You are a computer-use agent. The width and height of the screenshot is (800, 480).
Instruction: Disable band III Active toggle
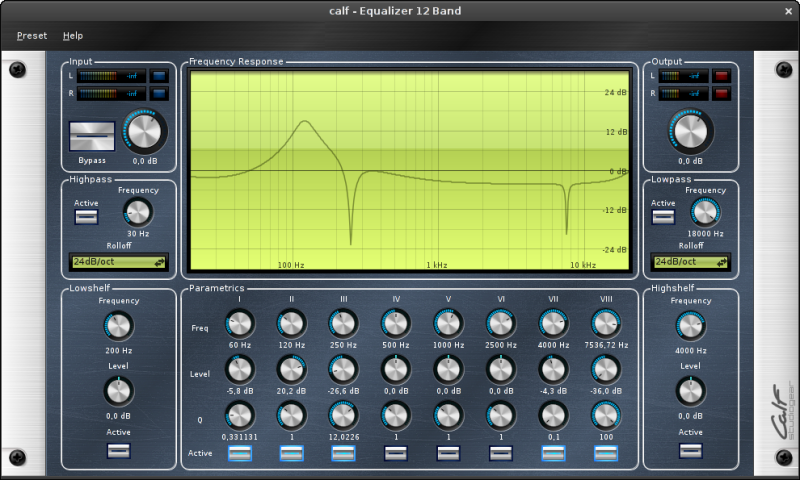pyautogui.click(x=343, y=453)
